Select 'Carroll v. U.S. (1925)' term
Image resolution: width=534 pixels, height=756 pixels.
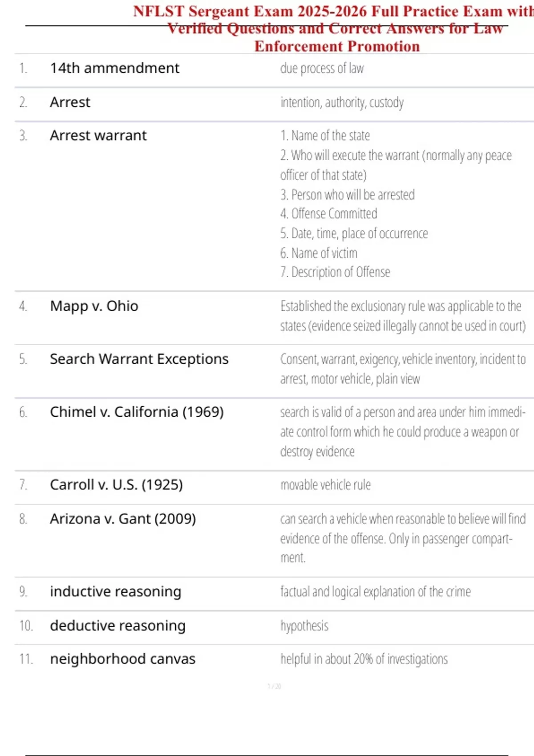click(x=116, y=485)
